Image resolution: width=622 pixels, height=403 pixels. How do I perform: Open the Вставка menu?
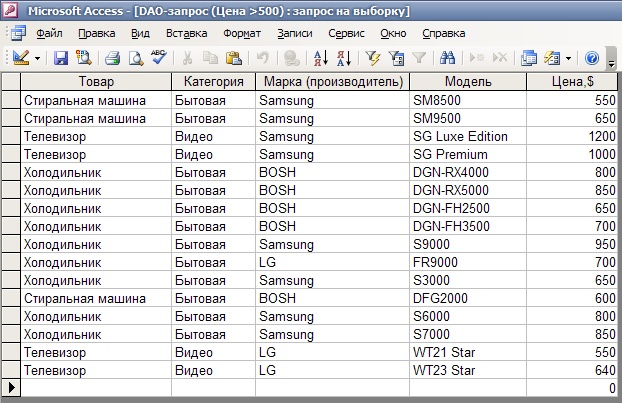tap(186, 33)
